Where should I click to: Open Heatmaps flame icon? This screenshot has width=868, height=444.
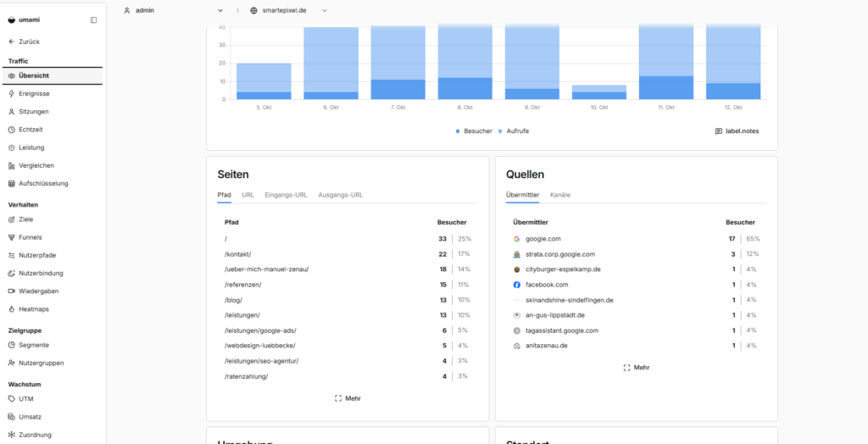[x=12, y=309]
